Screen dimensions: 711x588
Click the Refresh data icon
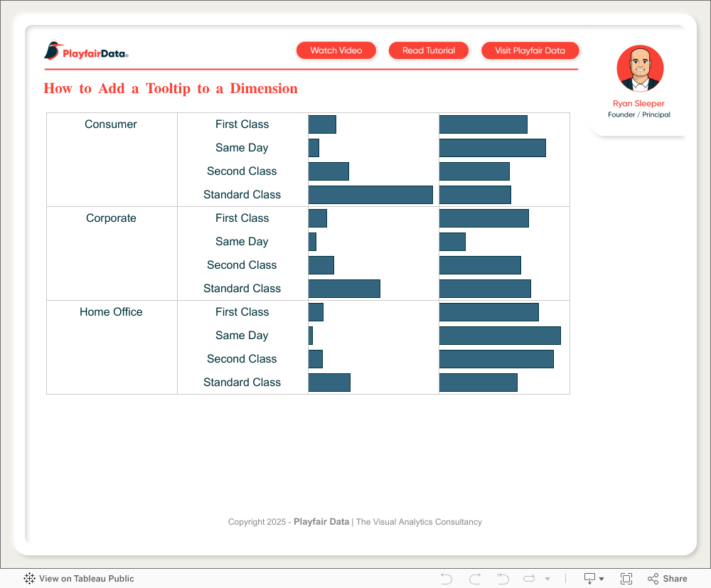click(530, 579)
